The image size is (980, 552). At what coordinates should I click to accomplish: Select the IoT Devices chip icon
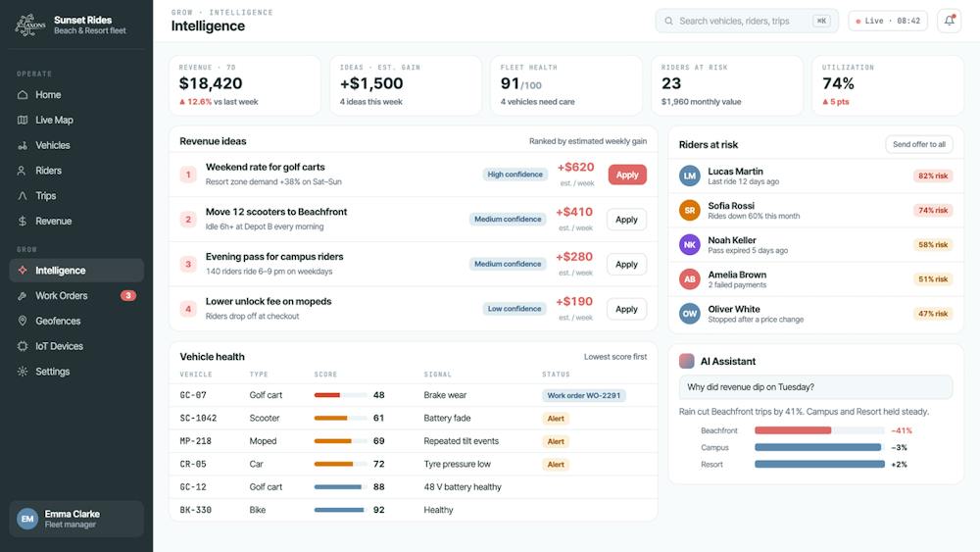[23, 346]
